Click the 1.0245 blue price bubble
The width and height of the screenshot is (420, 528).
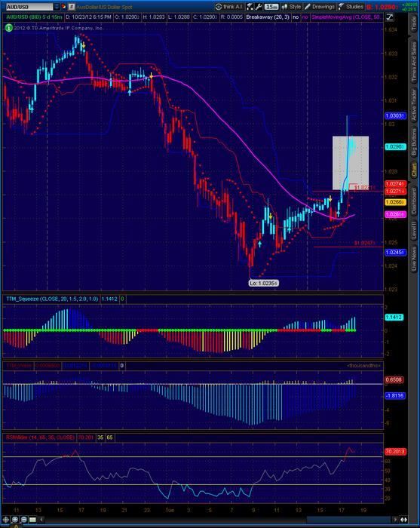396,252
